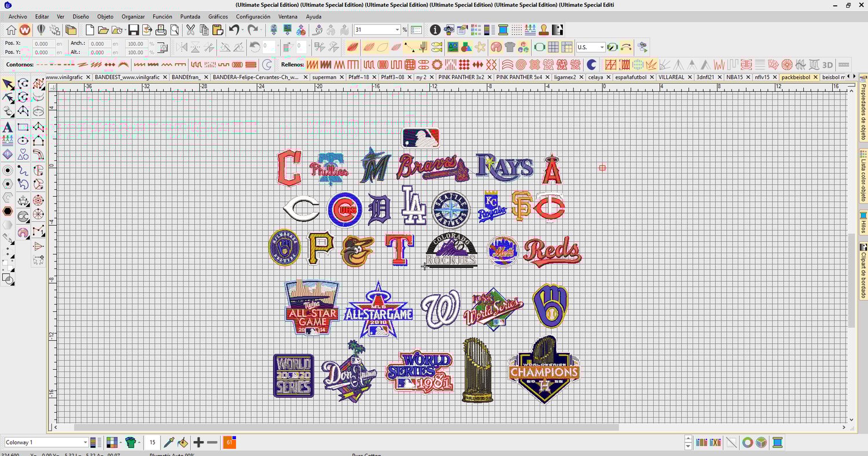Image resolution: width=868 pixels, height=456 pixels.
Task: Click the color number field showing 15
Action: (x=152, y=443)
